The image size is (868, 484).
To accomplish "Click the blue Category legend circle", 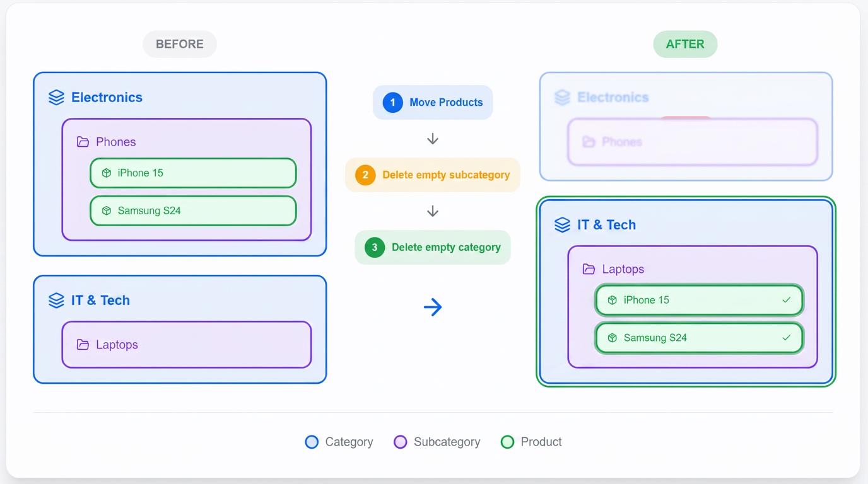I will click(312, 442).
